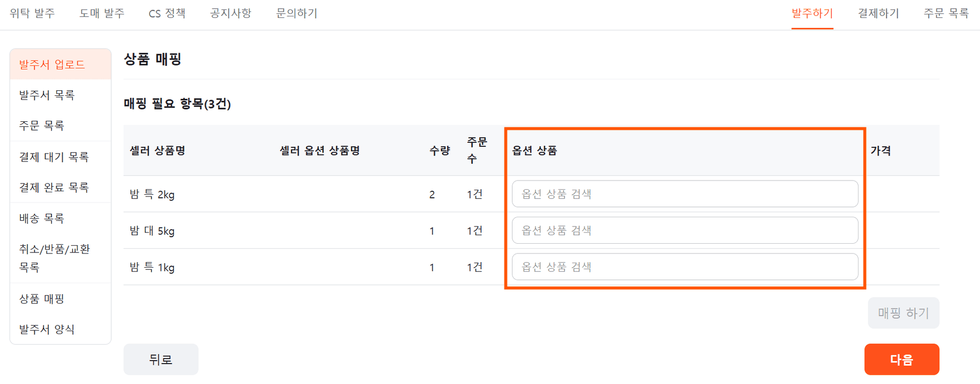Image resolution: width=980 pixels, height=384 pixels.
Task: Open 결제 완료 목록 sidebar item
Action: tap(54, 188)
